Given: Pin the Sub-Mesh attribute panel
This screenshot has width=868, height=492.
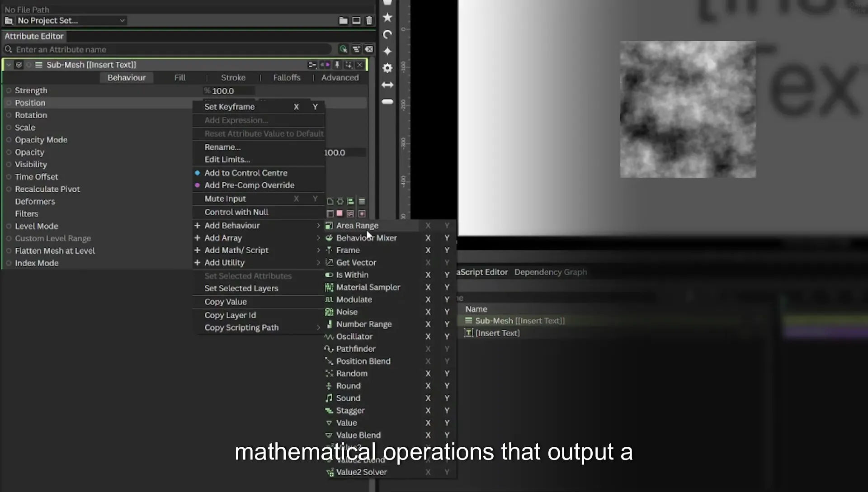Looking at the screenshot, I should tap(337, 65).
